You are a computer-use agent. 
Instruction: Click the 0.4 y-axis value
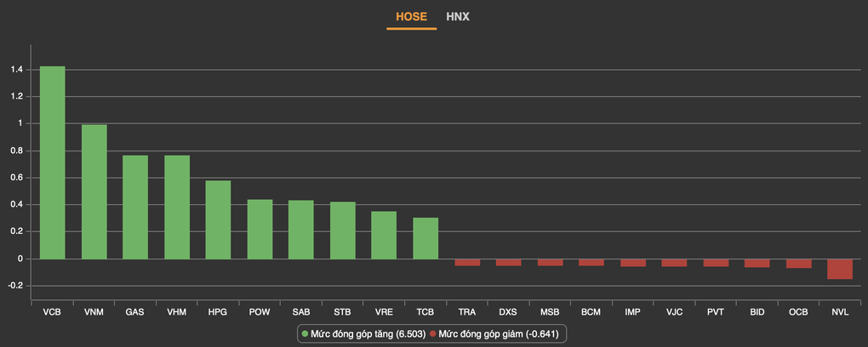(16, 205)
